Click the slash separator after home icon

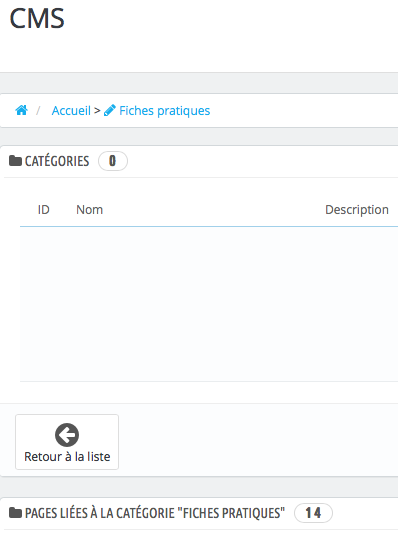(x=38, y=110)
